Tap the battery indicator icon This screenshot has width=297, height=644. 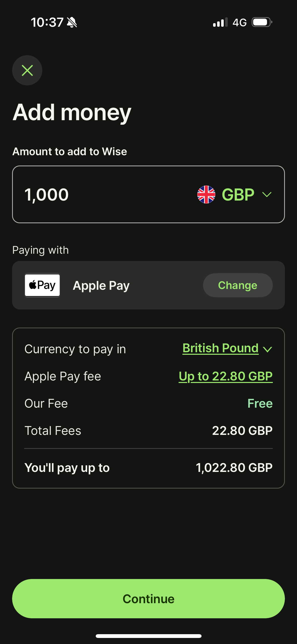point(262,22)
